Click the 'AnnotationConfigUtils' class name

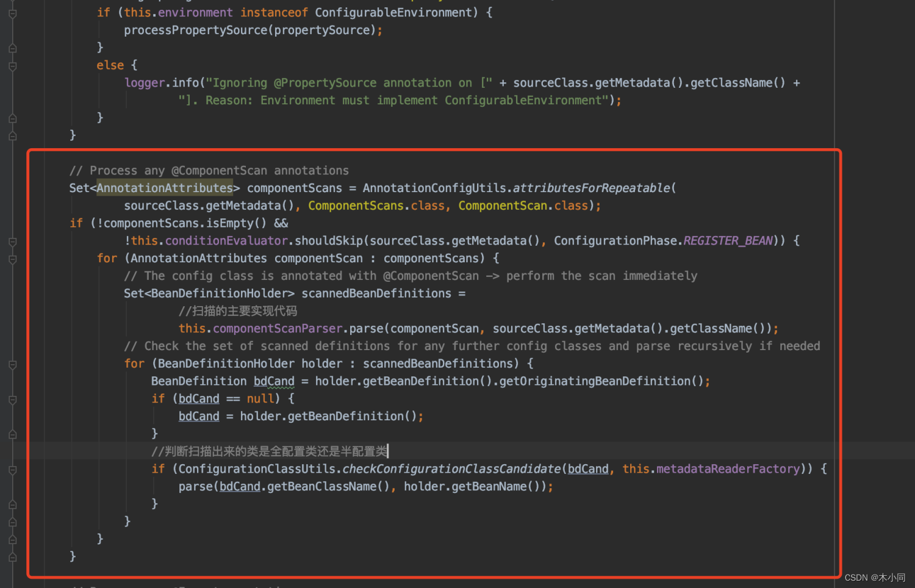click(434, 188)
